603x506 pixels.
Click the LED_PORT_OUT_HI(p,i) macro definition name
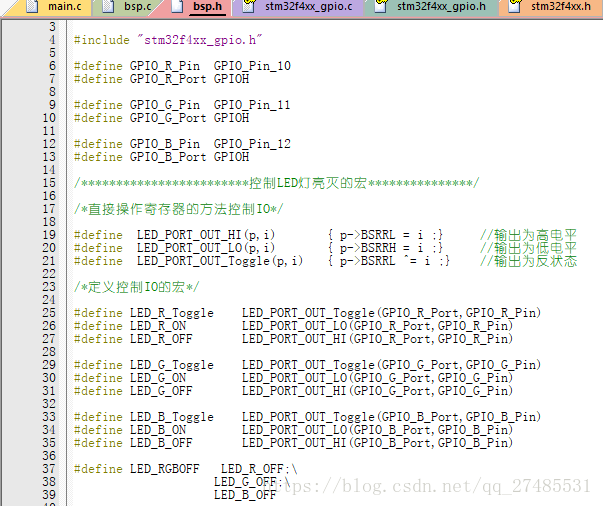click(206, 235)
